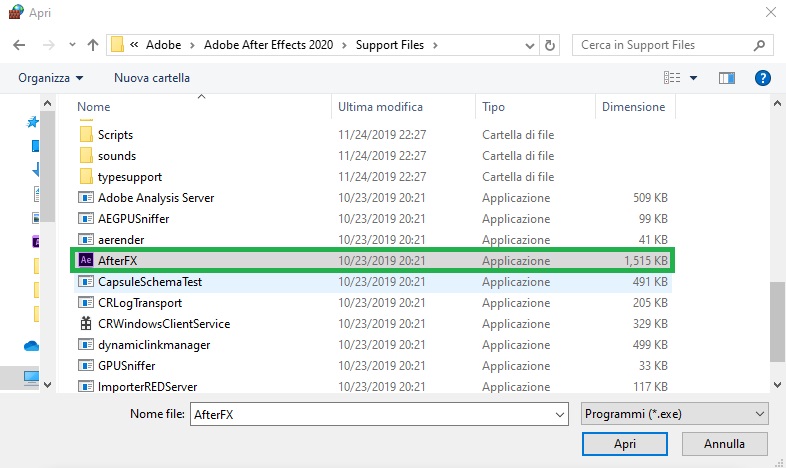Refresh the Support Files folder view
The height and width of the screenshot is (468, 786).
tap(550, 45)
